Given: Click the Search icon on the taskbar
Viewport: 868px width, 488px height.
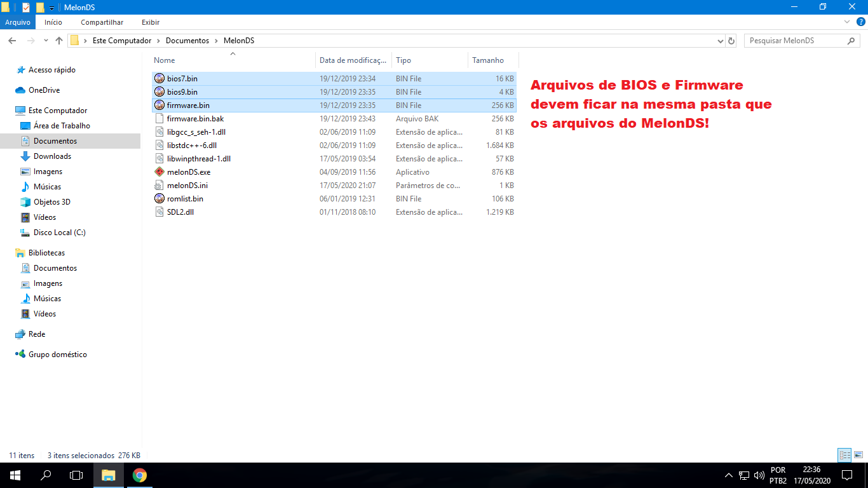Looking at the screenshot, I should point(44,475).
